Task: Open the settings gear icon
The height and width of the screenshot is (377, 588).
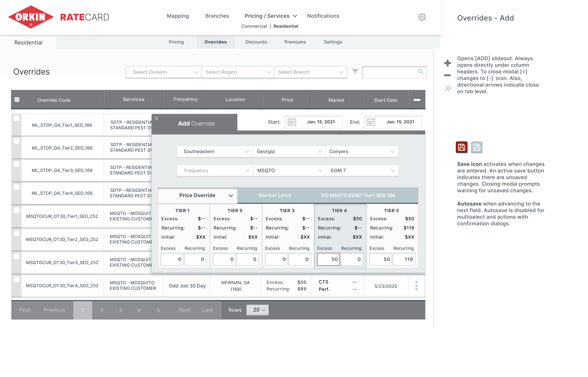Action: point(422,17)
